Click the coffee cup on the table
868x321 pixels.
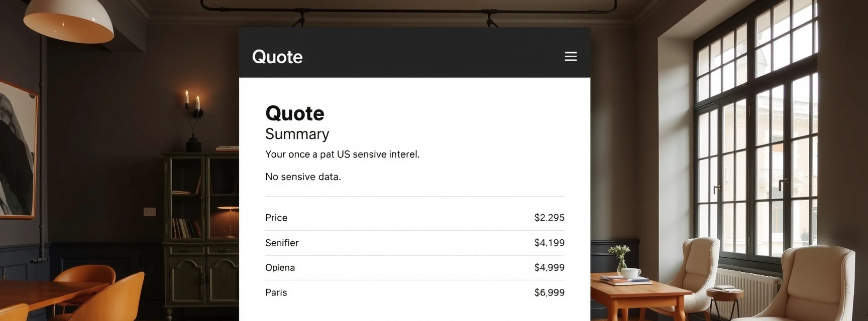(x=630, y=273)
